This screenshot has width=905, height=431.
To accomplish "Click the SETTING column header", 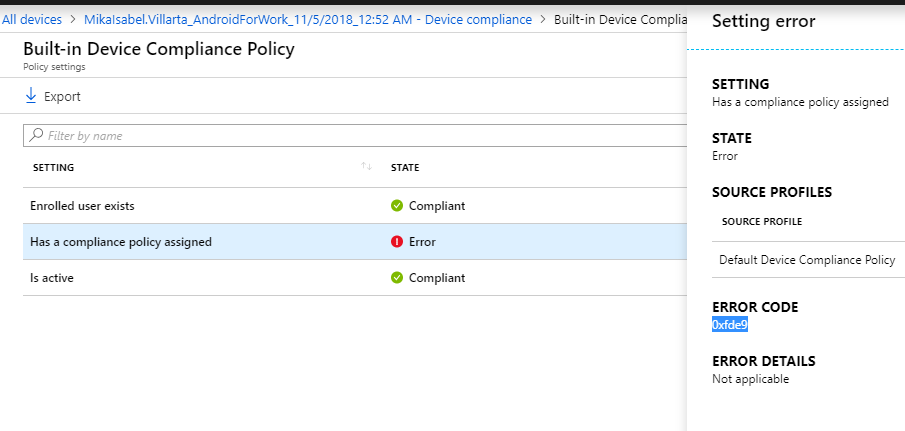I will tap(54, 167).
